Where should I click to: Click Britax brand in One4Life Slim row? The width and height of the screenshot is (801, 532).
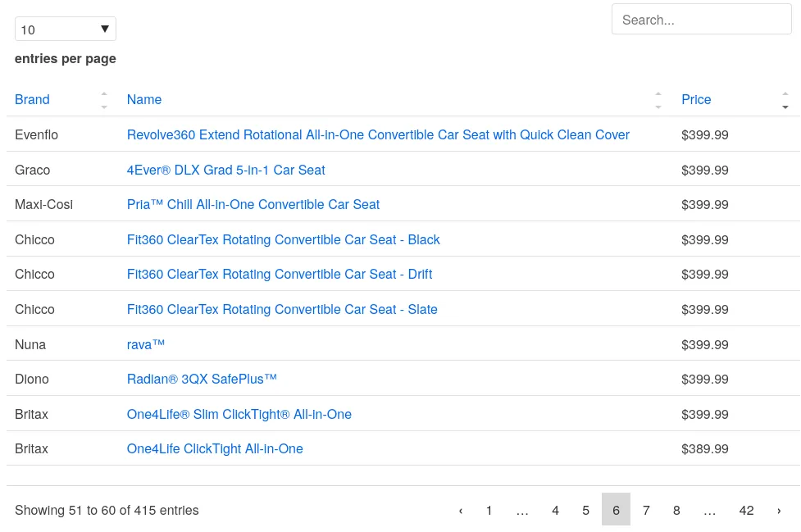pyautogui.click(x=31, y=414)
